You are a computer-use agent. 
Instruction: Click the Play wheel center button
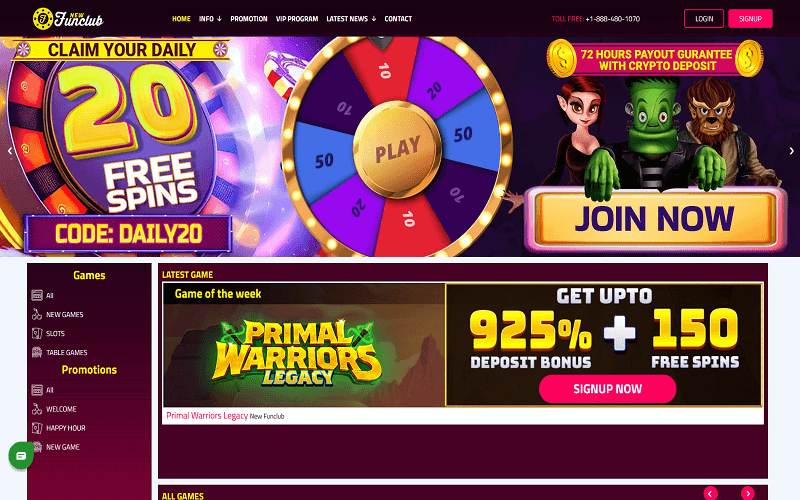[397, 149]
